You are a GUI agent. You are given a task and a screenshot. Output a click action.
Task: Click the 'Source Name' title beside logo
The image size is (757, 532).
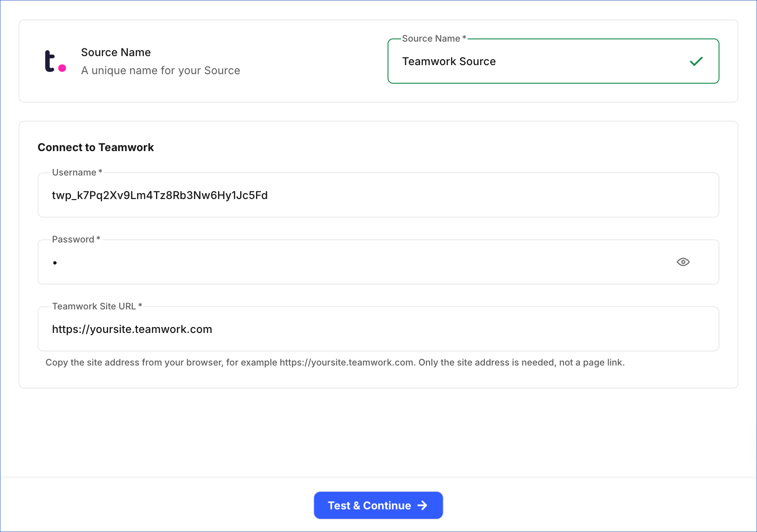pyautogui.click(x=116, y=52)
